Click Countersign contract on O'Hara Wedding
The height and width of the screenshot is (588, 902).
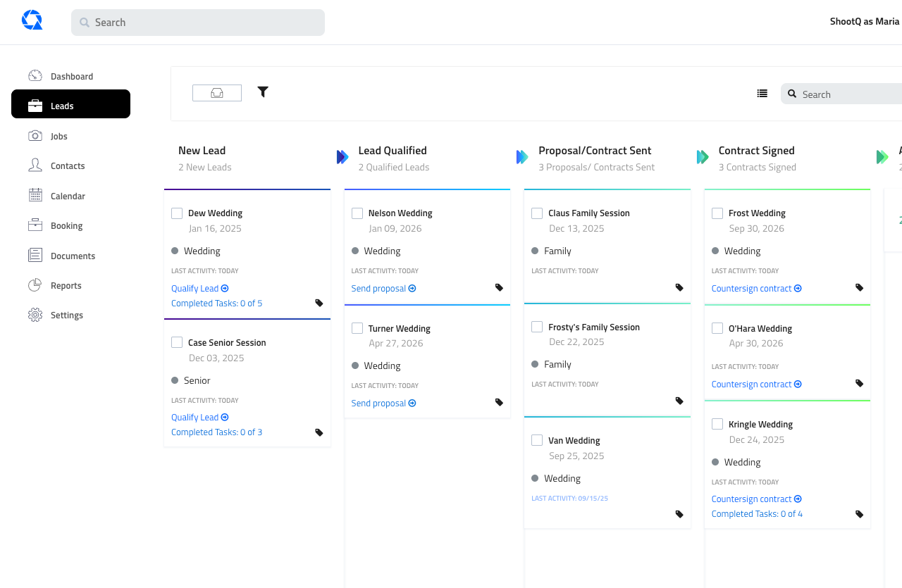pos(756,384)
